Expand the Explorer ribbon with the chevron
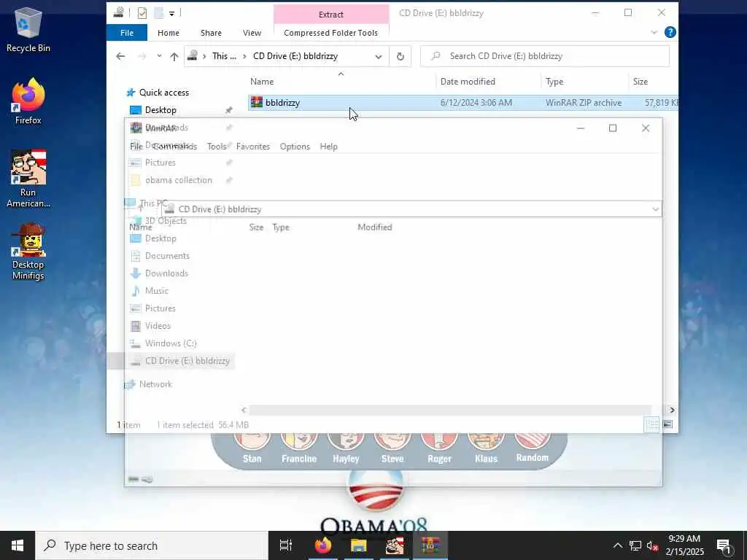The image size is (747, 560). (x=654, y=32)
